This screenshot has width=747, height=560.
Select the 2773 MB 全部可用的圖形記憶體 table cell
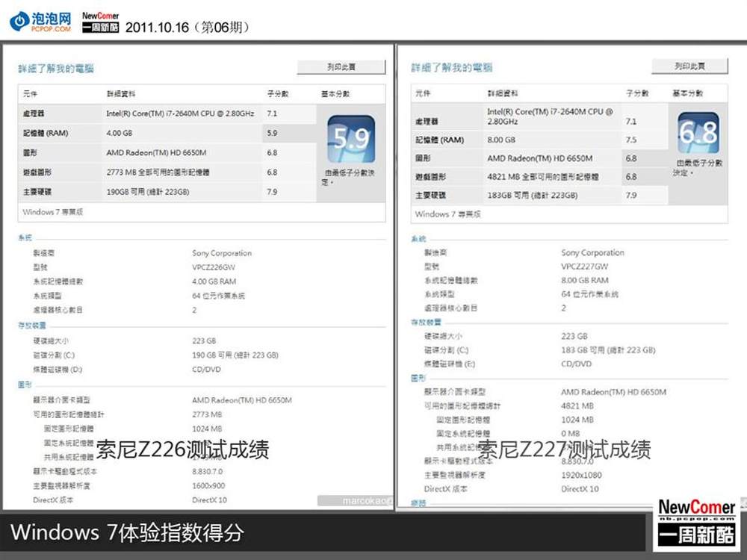(158, 172)
